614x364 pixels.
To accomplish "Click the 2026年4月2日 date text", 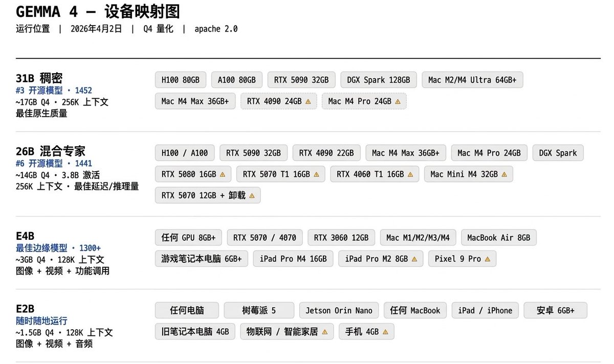I will click(x=96, y=29).
